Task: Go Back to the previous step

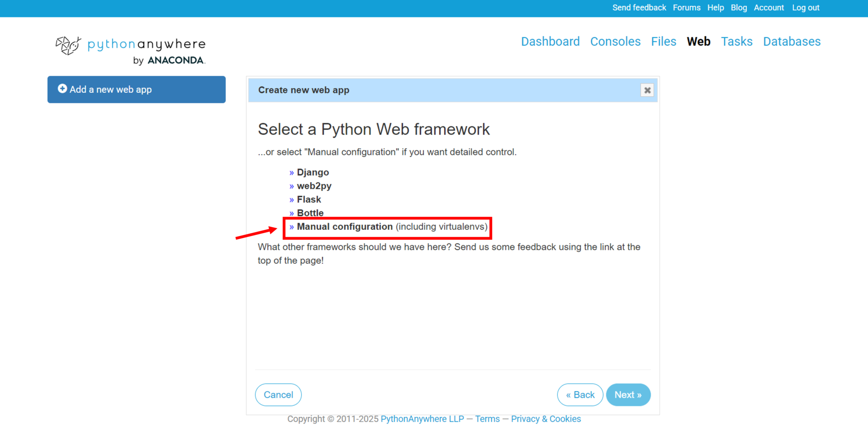Action: coord(580,394)
